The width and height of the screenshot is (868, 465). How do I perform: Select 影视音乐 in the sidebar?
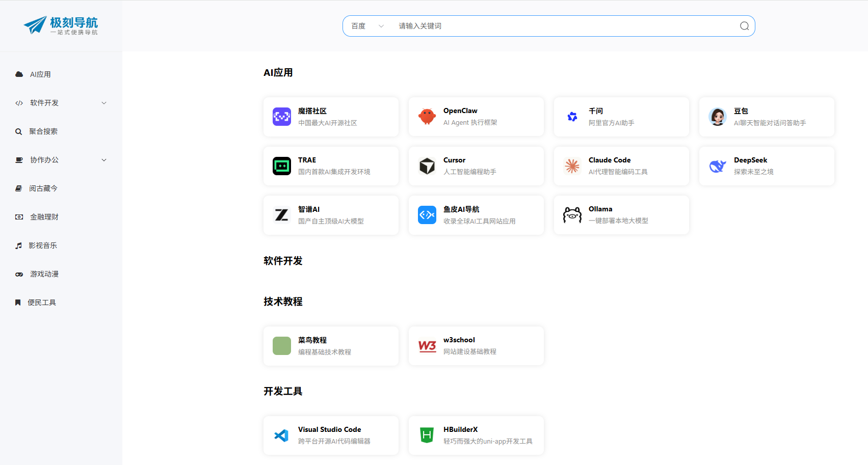43,245
